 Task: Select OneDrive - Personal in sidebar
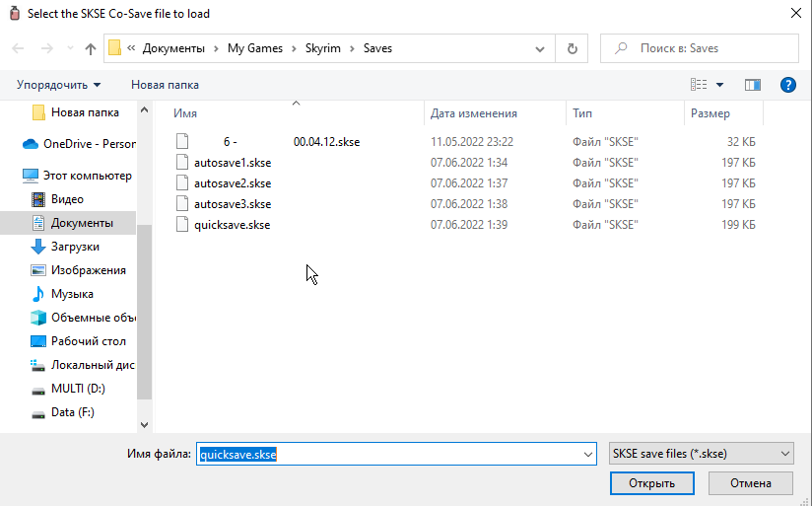pos(79,144)
